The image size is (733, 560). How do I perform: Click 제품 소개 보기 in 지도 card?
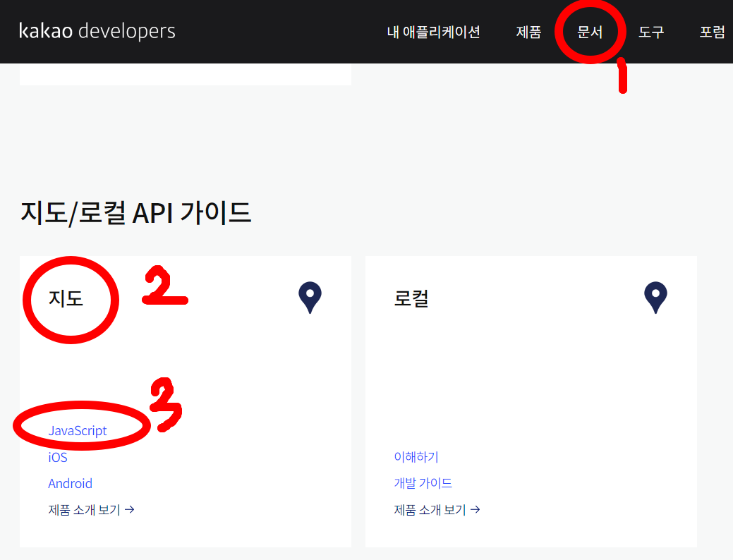[x=91, y=509]
